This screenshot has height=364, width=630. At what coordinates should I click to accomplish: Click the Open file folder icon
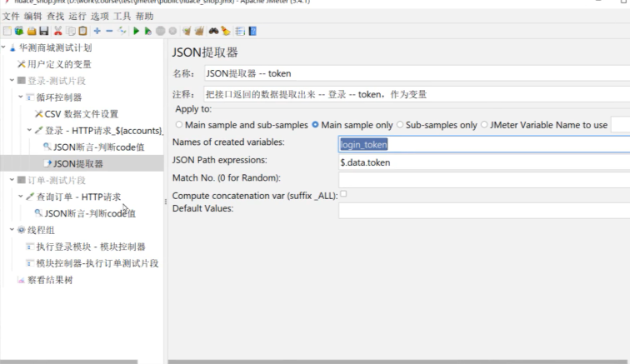[x=32, y=31]
